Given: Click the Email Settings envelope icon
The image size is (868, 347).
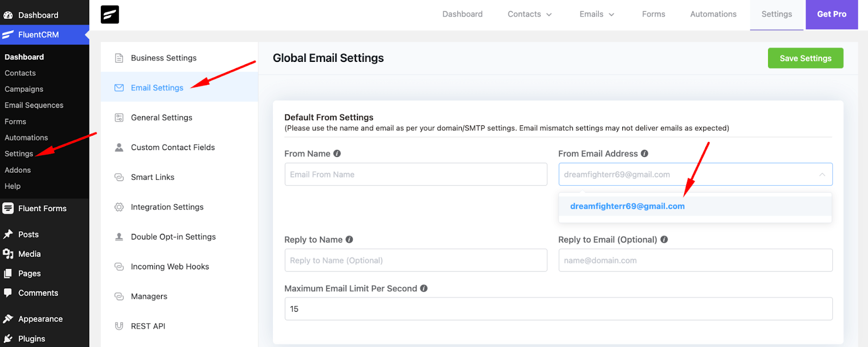Looking at the screenshot, I should tap(119, 88).
